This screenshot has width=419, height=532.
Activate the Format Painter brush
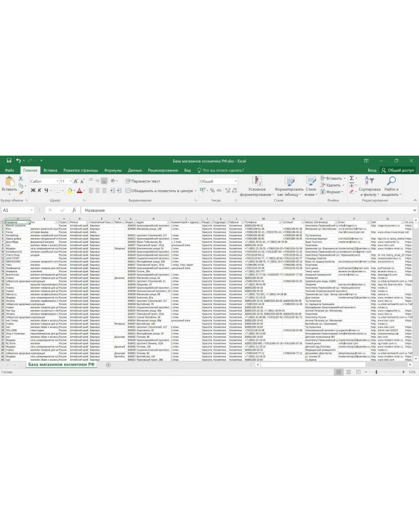[x=21, y=193]
